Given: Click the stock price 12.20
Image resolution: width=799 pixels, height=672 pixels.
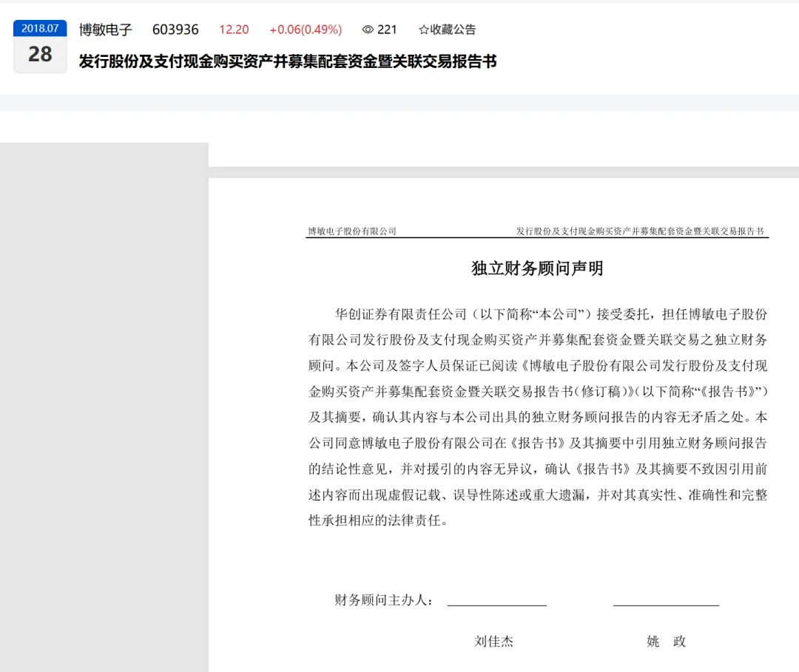Looking at the screenshot, I should point(234,30).
